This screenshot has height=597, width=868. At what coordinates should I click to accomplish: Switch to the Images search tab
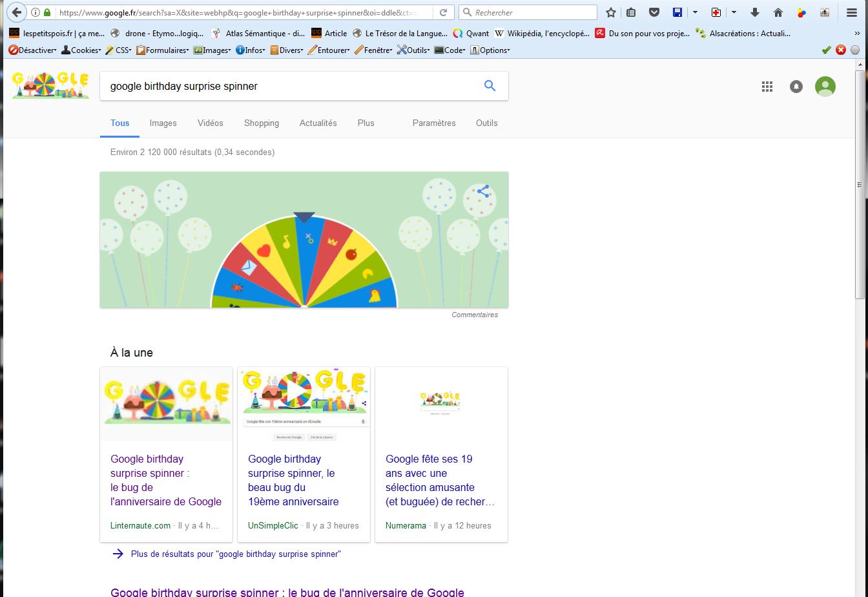tap(163, 123)
